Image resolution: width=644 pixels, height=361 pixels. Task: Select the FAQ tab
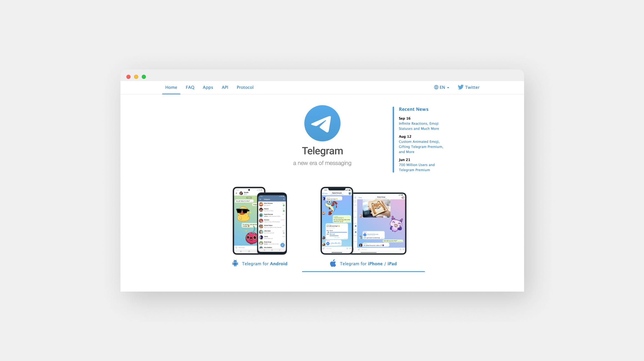(x=190, y=87)
